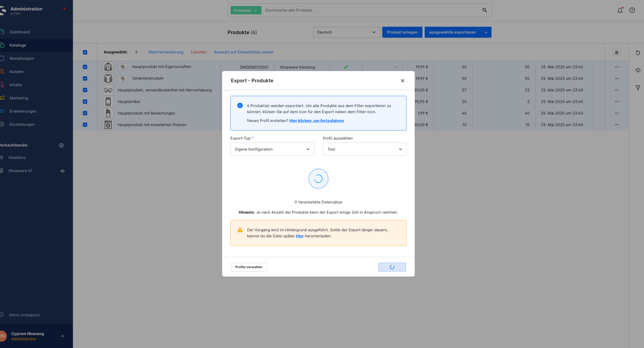Add a sales channel with plus icon
644x348 pixels.
pyautogui.click(x=61, y=145)
